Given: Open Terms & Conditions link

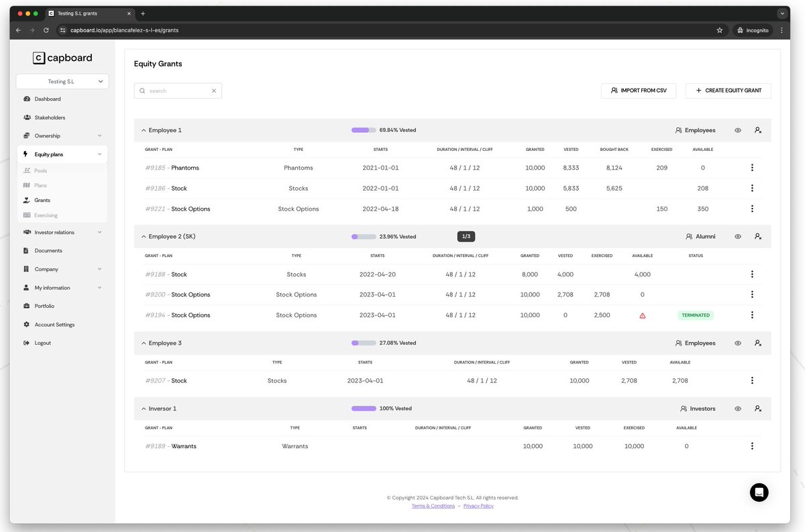Looking at the screenshot, I should pos(433,506).
